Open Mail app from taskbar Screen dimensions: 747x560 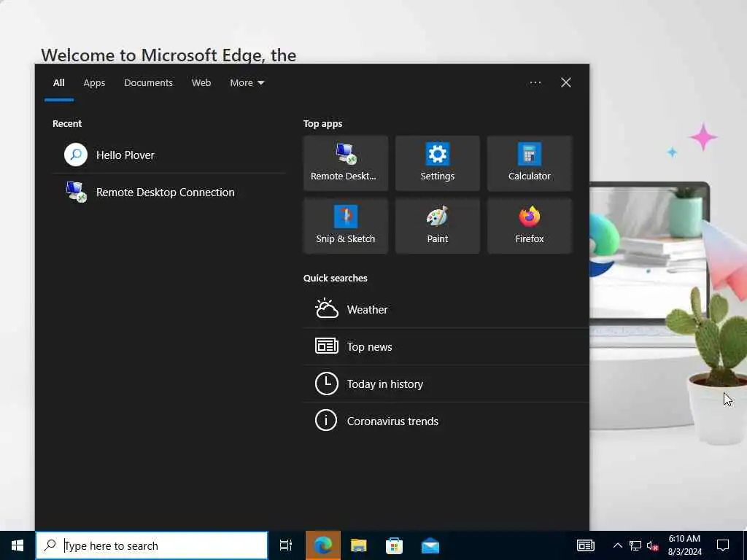tap(430, 545)
